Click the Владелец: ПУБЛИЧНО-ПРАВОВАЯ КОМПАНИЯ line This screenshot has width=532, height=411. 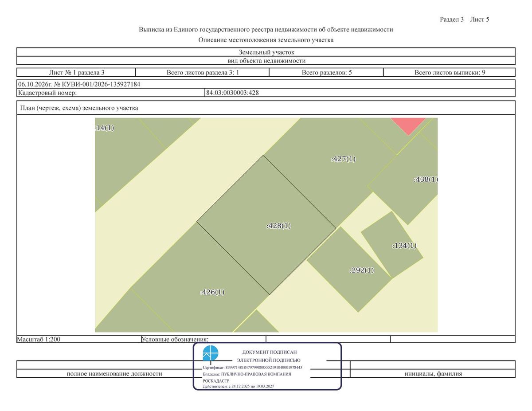[x=247, y=374]
